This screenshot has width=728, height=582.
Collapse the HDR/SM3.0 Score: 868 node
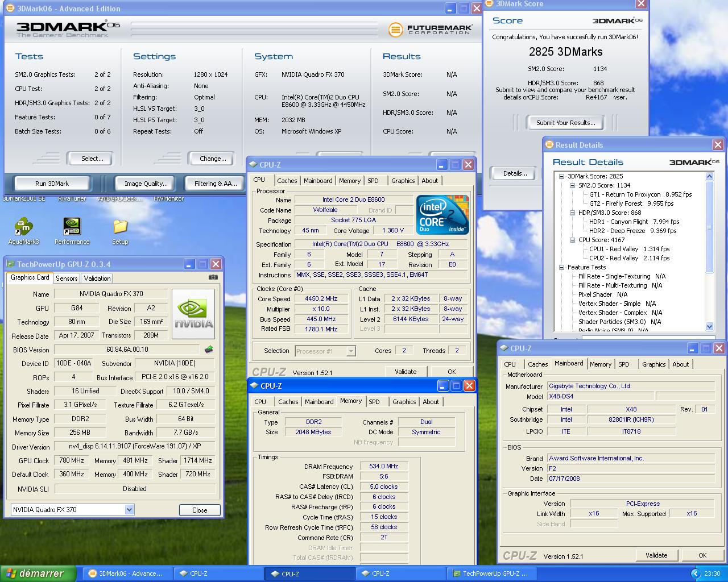573,213
